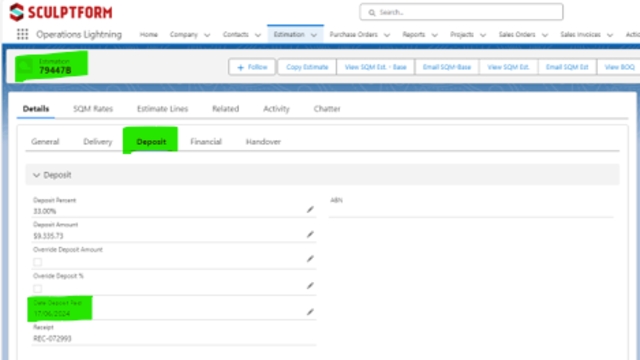Open Sales Orders navigation tab
The image size is (640, 360).
[x=517, y=35]
